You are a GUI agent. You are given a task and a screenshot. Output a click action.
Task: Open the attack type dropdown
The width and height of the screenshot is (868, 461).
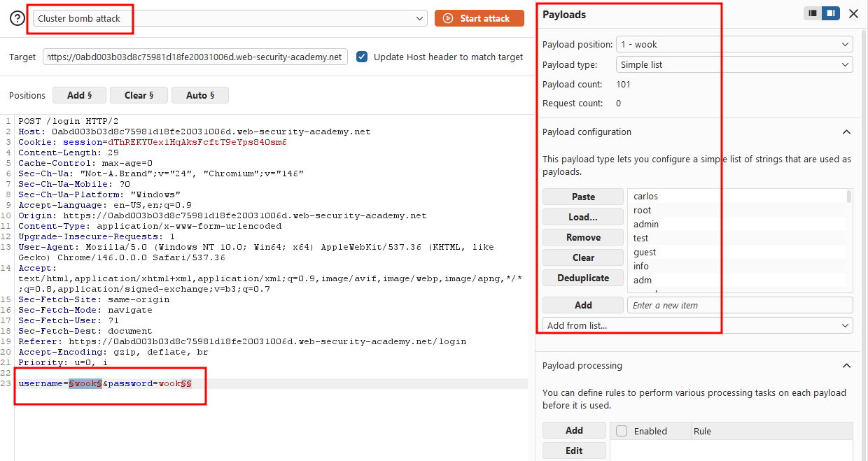(x=230, y=19)
